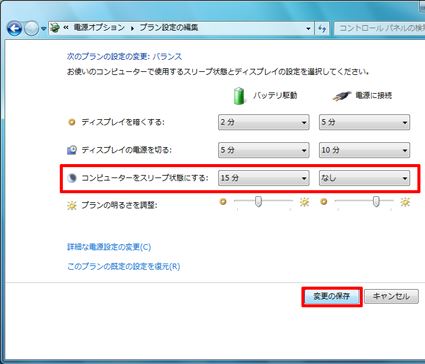Screen dimensions: 425x364
Task: Click ディスプレイの電源を切る label
Action: coord(127,150)
